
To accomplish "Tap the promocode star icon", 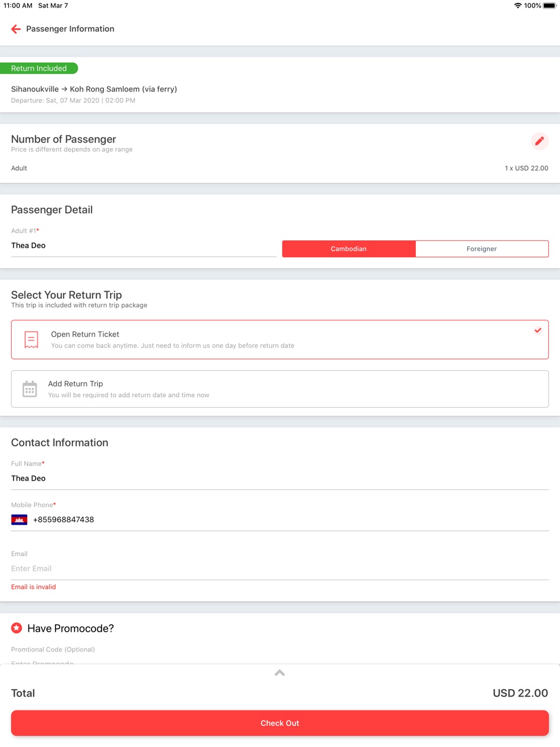I will 17,628.
